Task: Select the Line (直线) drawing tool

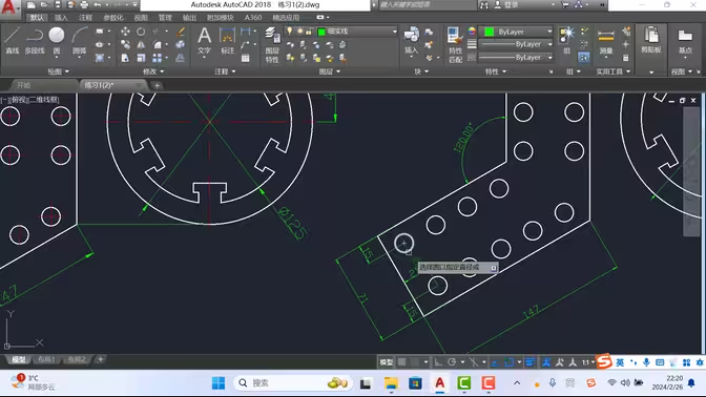Action: 12,40
